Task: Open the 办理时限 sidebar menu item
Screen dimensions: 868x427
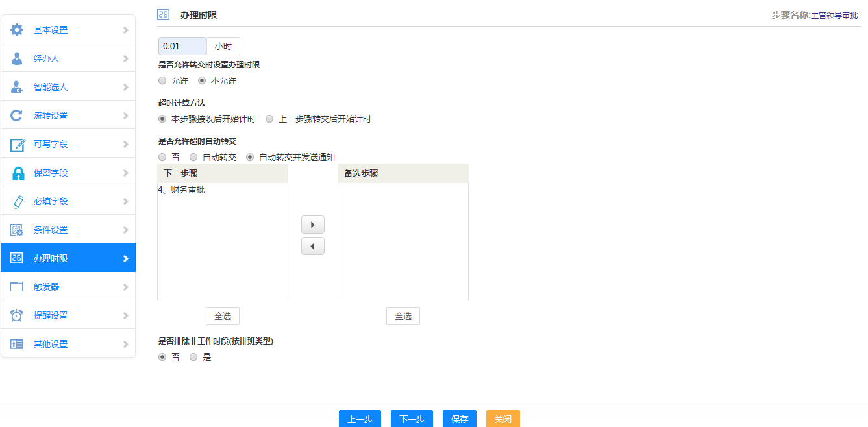Action: 68,258
